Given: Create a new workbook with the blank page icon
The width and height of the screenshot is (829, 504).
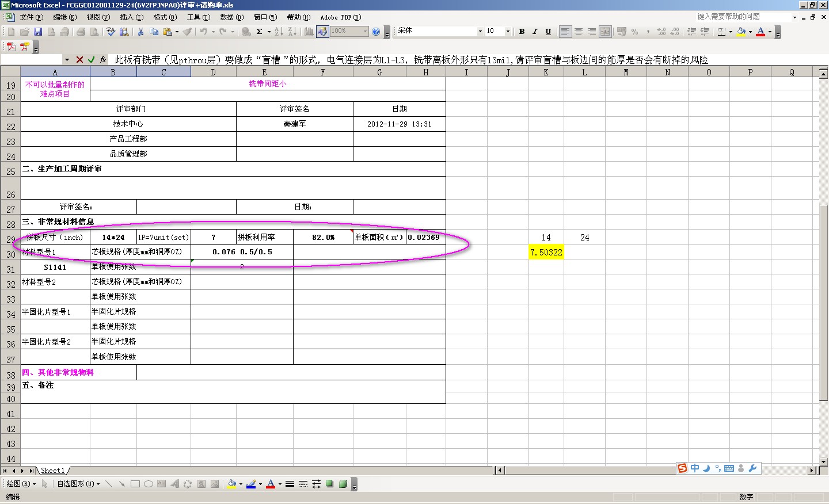Looking at the screenshot, I should tap(11, 32).
